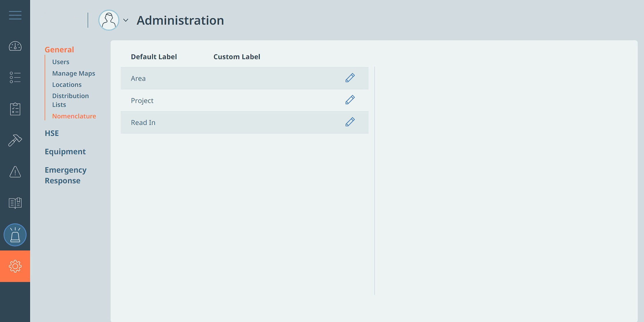The height and width of the screenshot is (322, 644).
Task: Go to Users in General menu
Action: [61, 62]
